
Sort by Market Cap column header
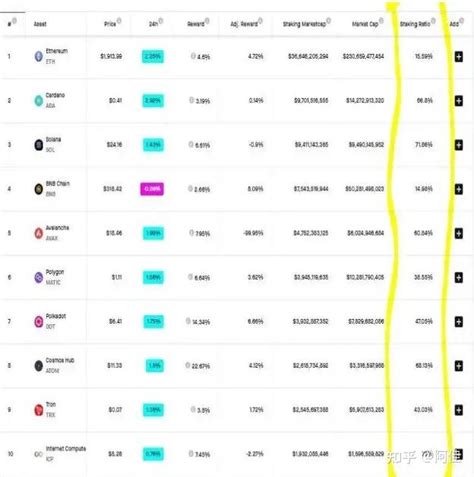365,24
